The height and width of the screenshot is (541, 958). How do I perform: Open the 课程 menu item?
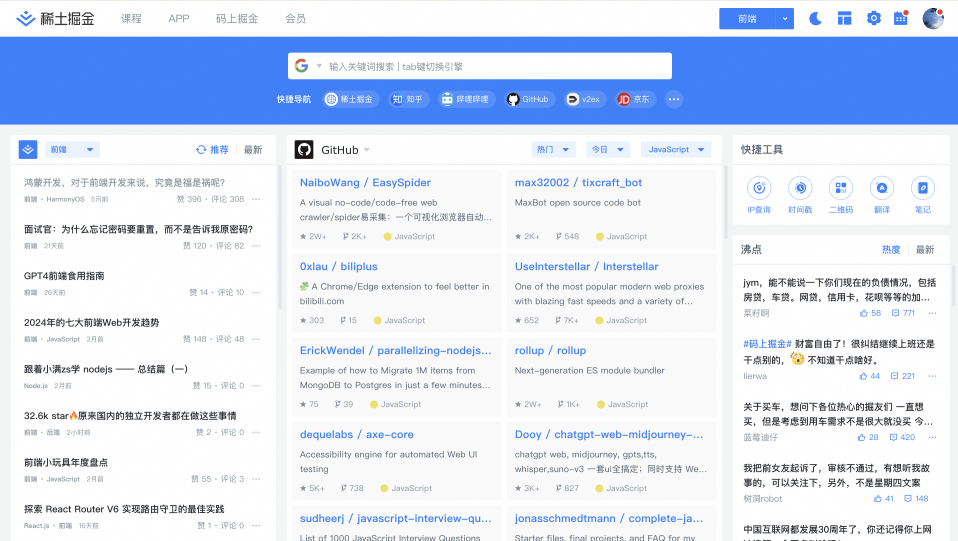coord(131,18)
